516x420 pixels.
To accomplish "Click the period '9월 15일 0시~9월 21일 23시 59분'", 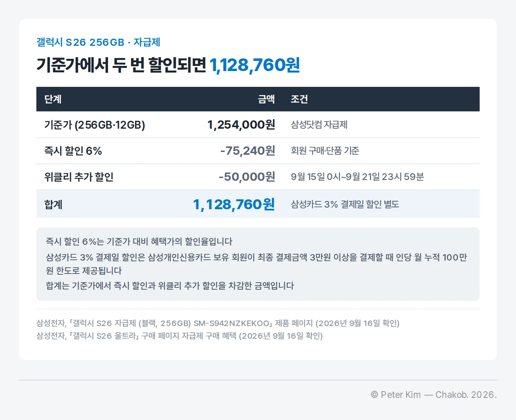I will [x=357, y=177].
